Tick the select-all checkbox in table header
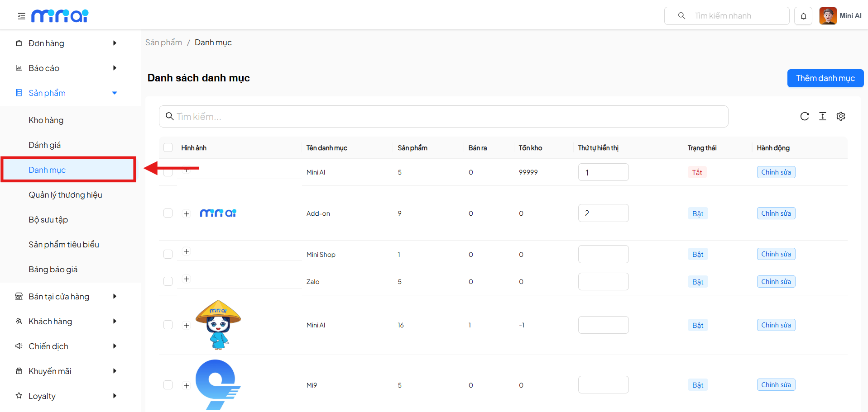Viewport: 868px width, 412px height. [x=168, y=147]
